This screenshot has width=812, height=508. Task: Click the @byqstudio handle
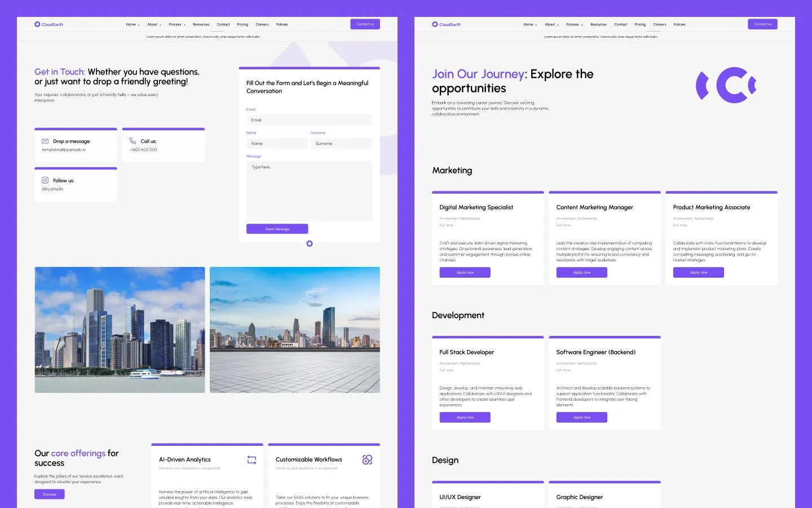52,189
